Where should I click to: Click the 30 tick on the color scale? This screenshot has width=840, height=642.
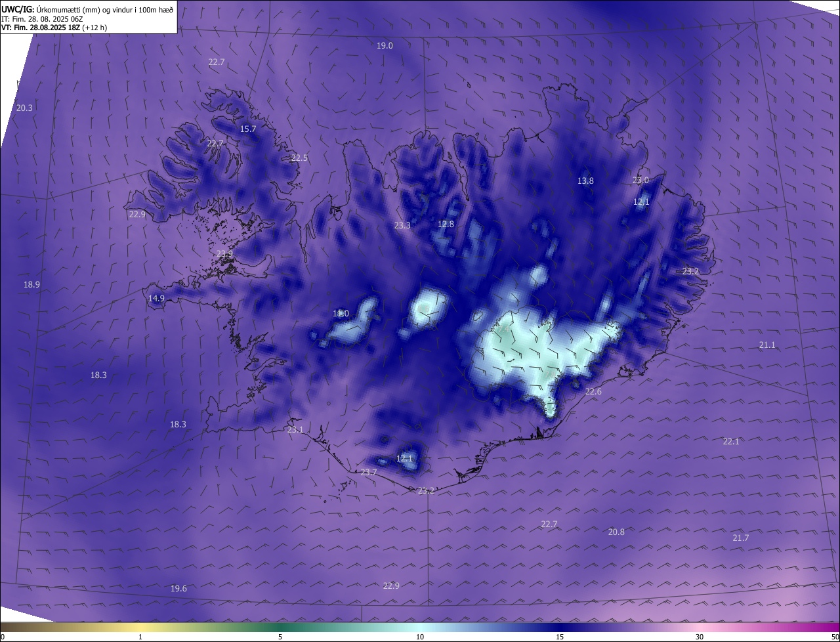(x=700, y=637)
